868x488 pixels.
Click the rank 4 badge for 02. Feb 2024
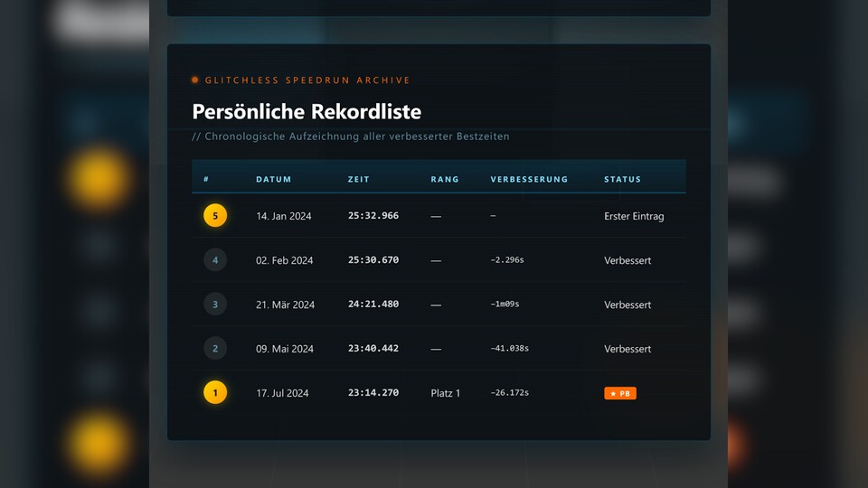[215, 260]
